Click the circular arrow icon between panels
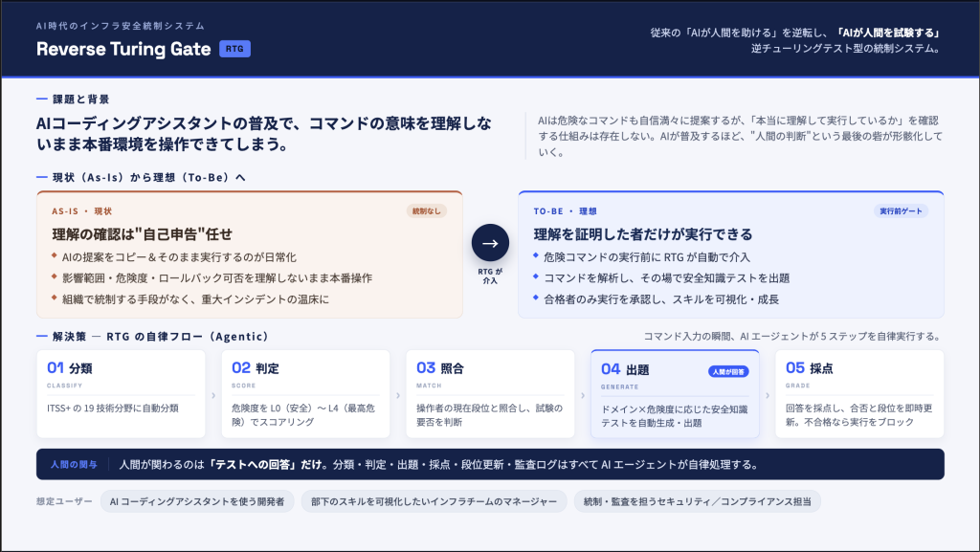The width and height of the screenshot is (980, 552). click(x=490, y=243)
